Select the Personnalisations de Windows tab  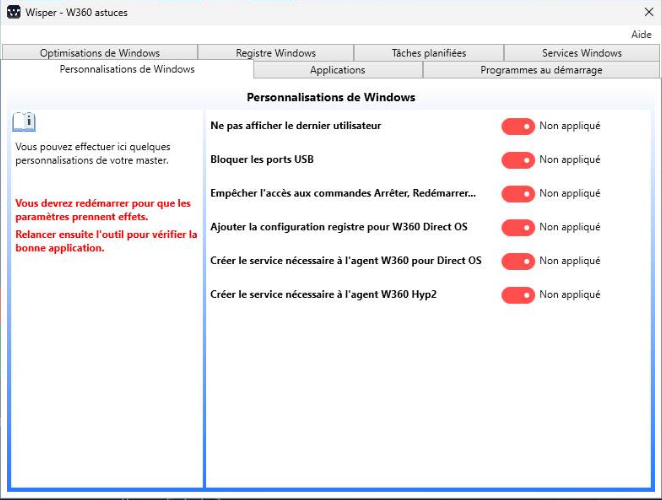[127, 69]
